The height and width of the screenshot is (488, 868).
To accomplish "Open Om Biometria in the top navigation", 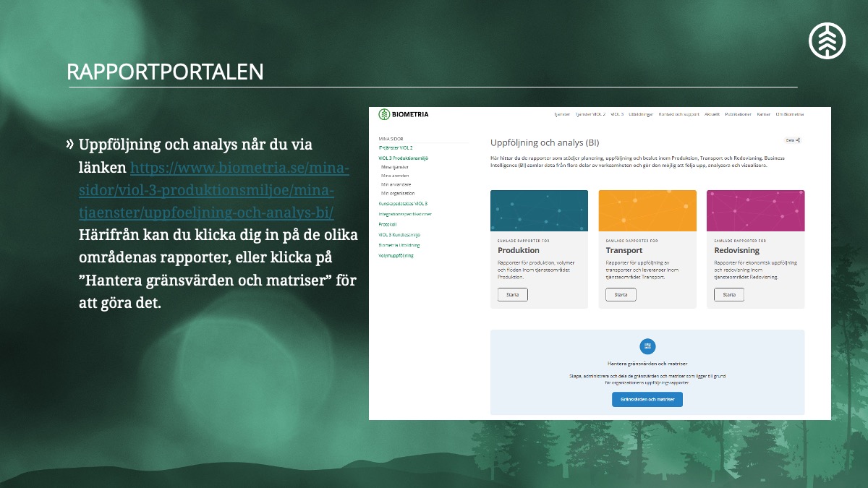I will coord(789,114).
